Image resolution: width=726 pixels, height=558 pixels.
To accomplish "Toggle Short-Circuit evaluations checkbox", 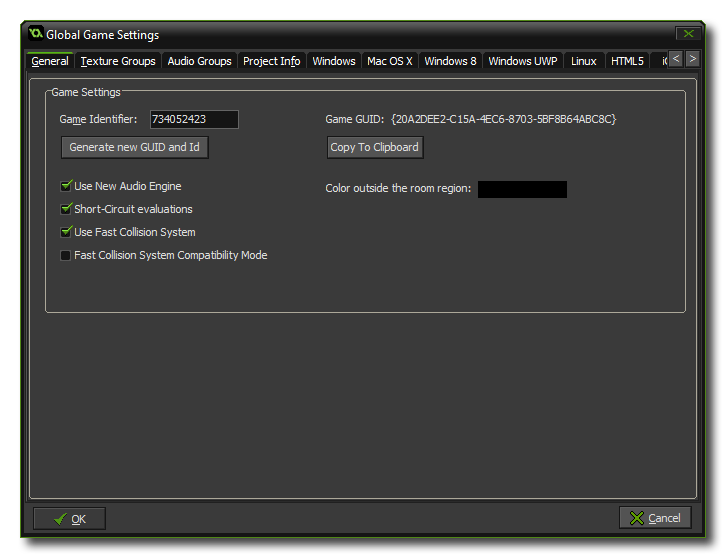I will pyautogui.click(x=66, y=209).
